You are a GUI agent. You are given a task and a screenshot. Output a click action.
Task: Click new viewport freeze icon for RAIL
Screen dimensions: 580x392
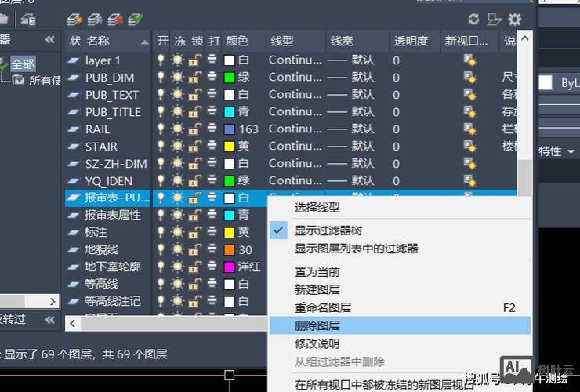click(x=469, y=129)
